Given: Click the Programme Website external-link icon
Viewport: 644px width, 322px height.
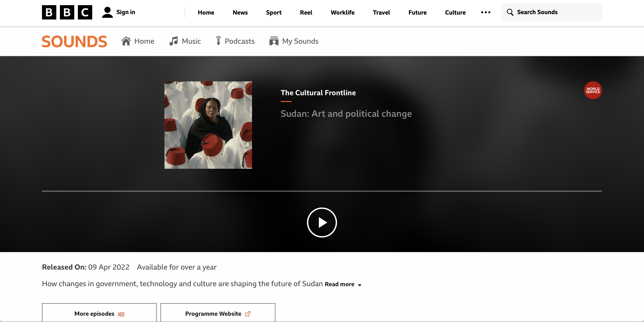Looking at the screenshot, I should pyautogui.click(x=248, y=314).
